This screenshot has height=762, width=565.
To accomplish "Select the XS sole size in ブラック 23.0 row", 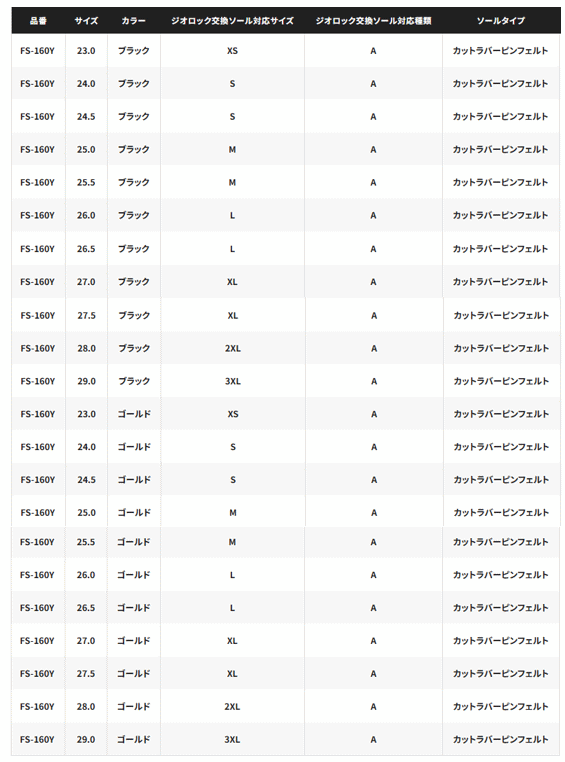I will click(232, 51).
